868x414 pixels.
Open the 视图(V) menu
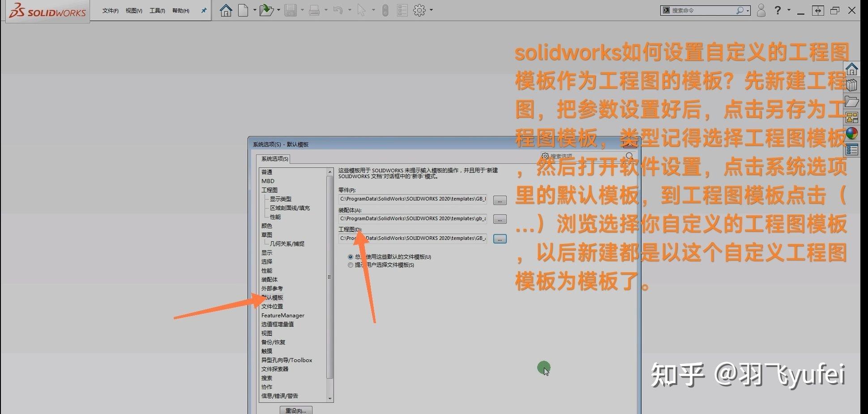(133, 11)
